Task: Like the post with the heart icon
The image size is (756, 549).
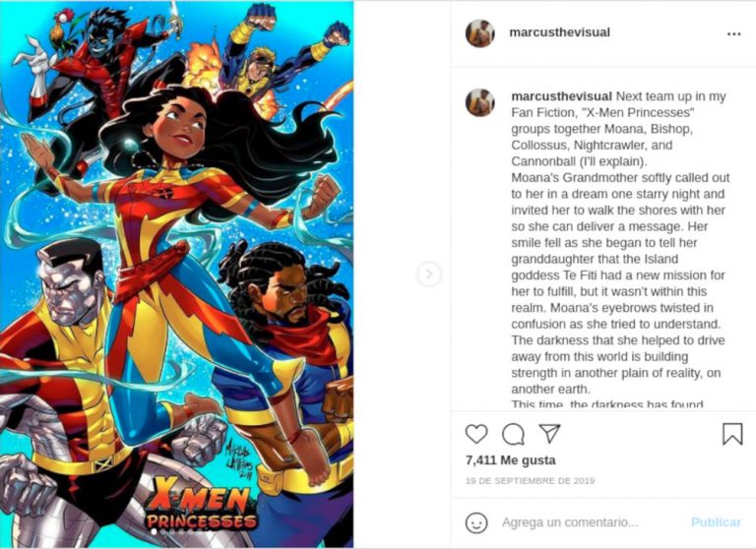Action: [476, 434]
